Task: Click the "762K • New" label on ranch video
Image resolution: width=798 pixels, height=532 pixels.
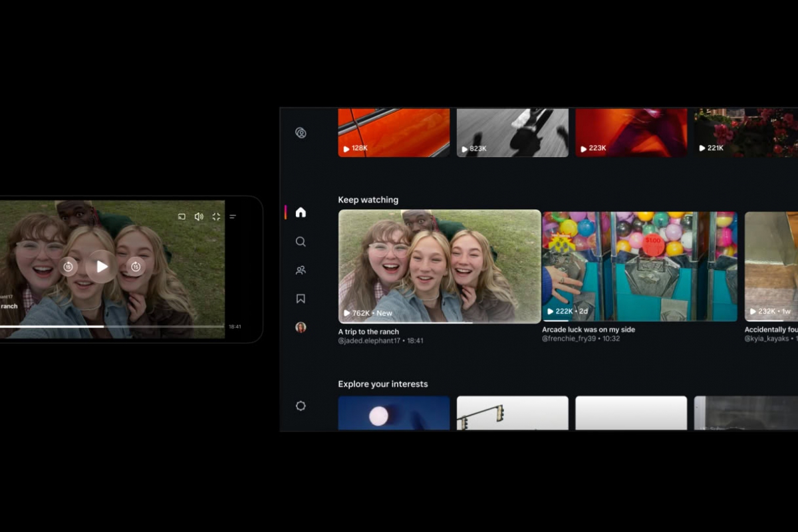Action: tap(368, 313)
